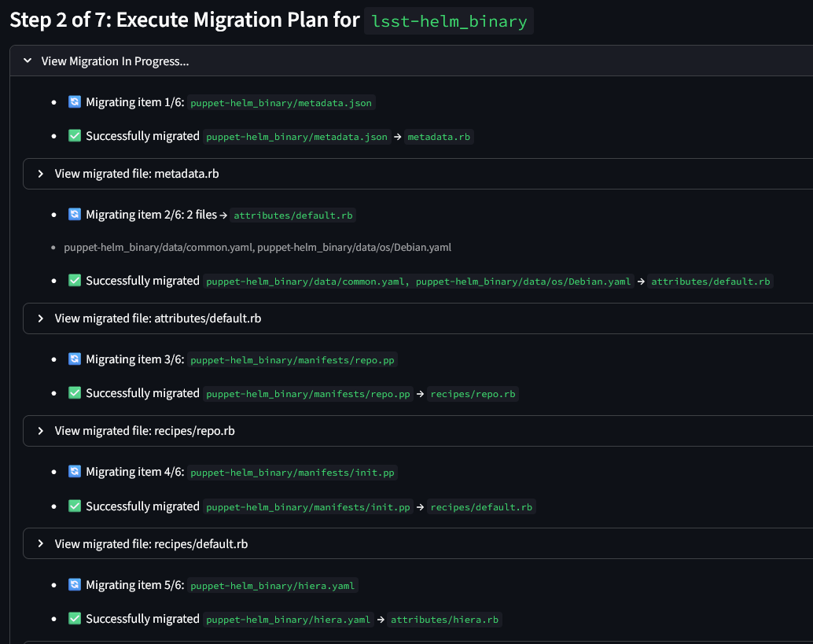Click the attributes/hiera.rb destination code tag
Viewport: 813px width, 644px height.
(444, 620)
